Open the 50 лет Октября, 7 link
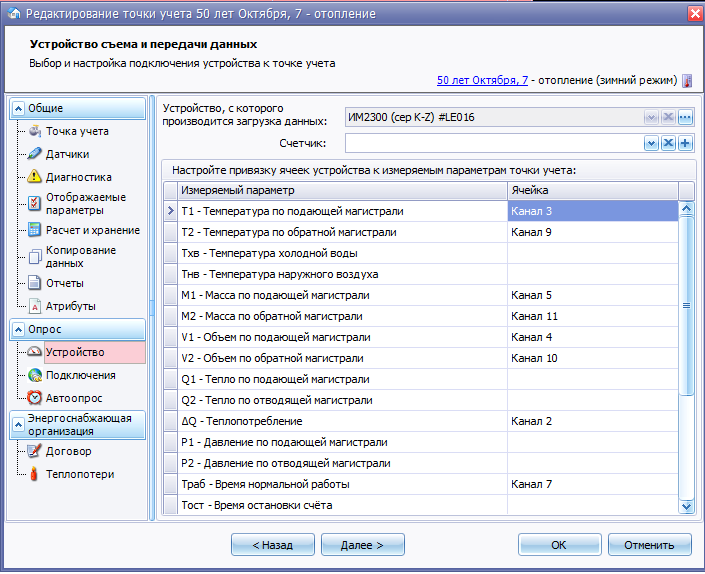Image resolution: width=705 pixels, height=574 pixels. point(482,80)
